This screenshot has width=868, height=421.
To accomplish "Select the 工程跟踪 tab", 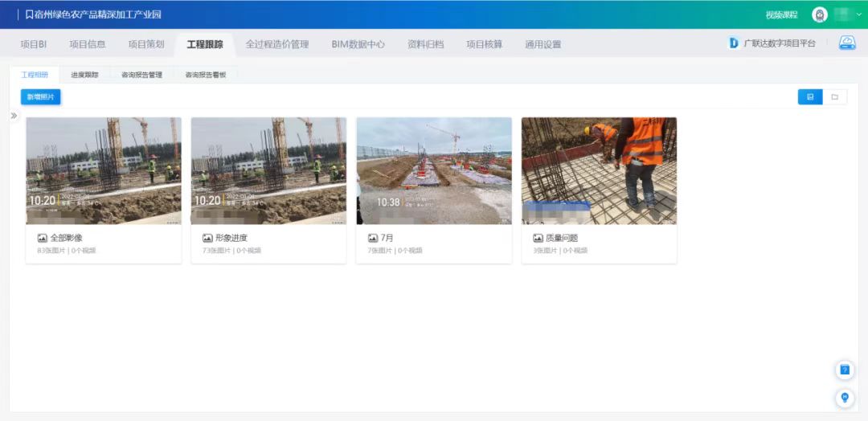I will click(x=205, y=45).
